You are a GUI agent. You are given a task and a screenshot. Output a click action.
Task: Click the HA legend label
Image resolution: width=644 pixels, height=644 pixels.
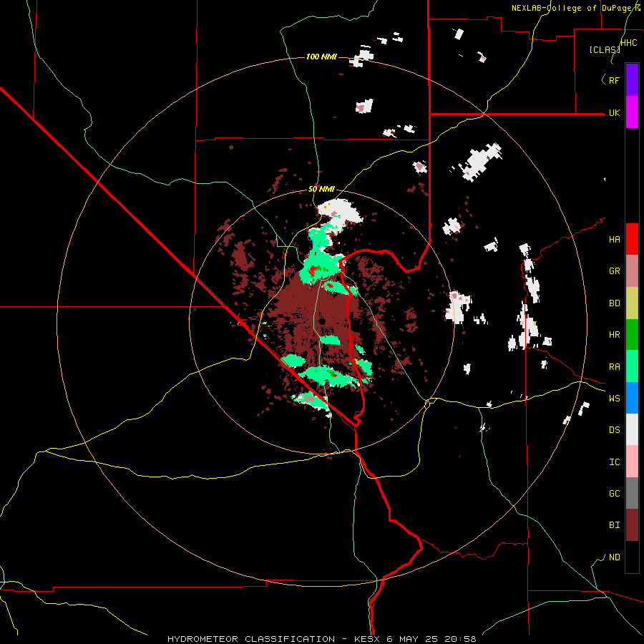pos(614,240)
